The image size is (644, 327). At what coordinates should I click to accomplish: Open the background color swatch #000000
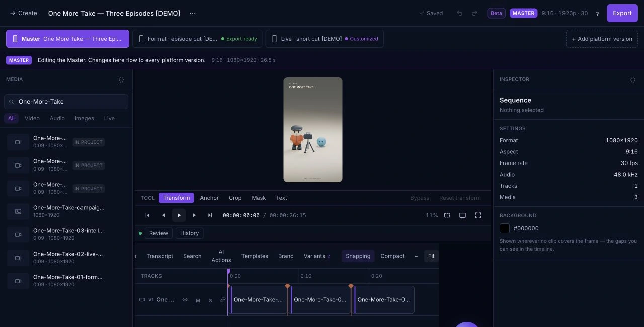505,228
